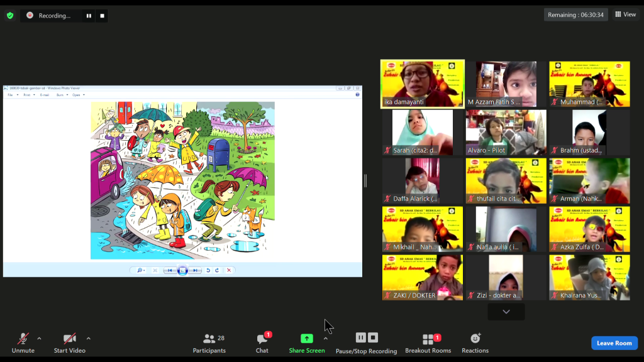Delete the photo with the red X
644x362 pixels.
tap(229, 270)
